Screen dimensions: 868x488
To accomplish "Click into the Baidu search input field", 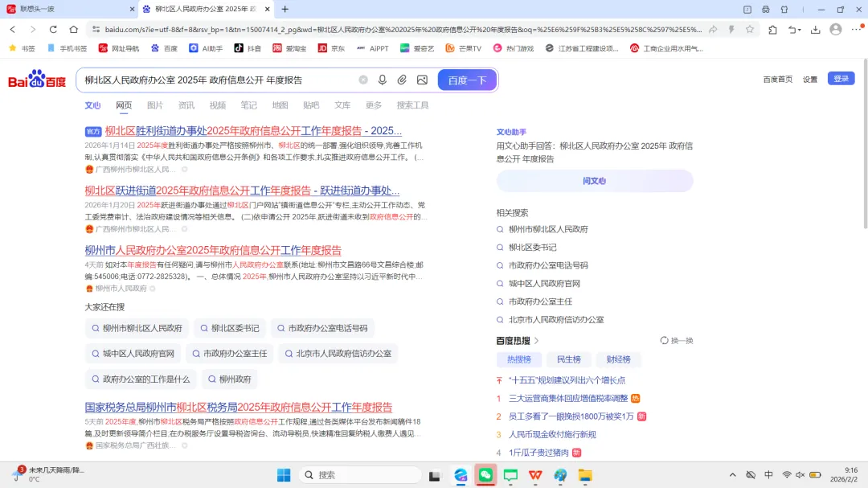I will click(x=218, y=80).
